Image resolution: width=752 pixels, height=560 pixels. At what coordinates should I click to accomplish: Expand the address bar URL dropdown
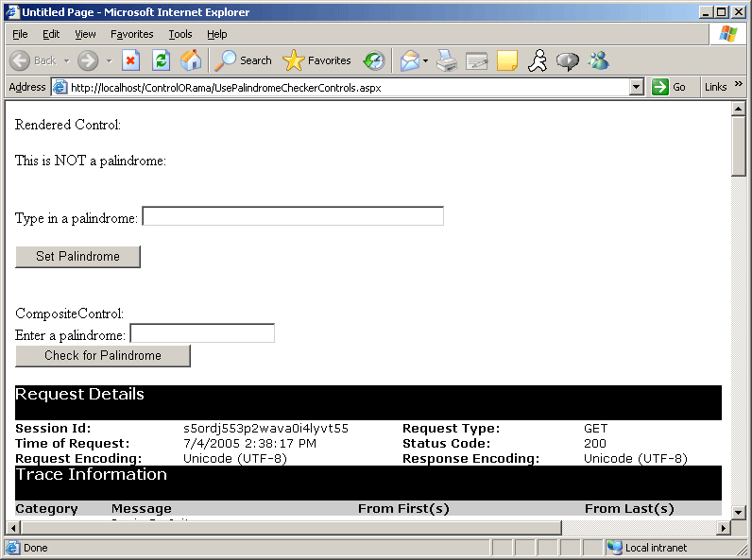(x=636, y=87)
